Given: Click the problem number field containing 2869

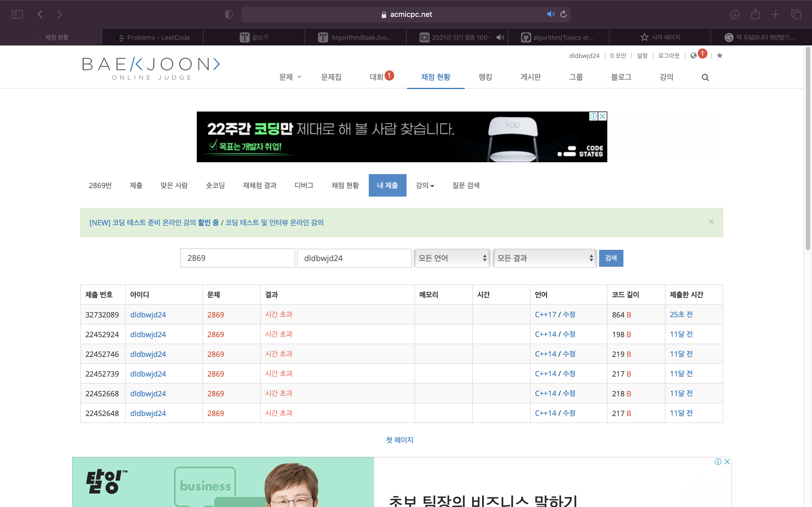Looking at the screenshot, I should pyautogui.click(x=237, y=258).
